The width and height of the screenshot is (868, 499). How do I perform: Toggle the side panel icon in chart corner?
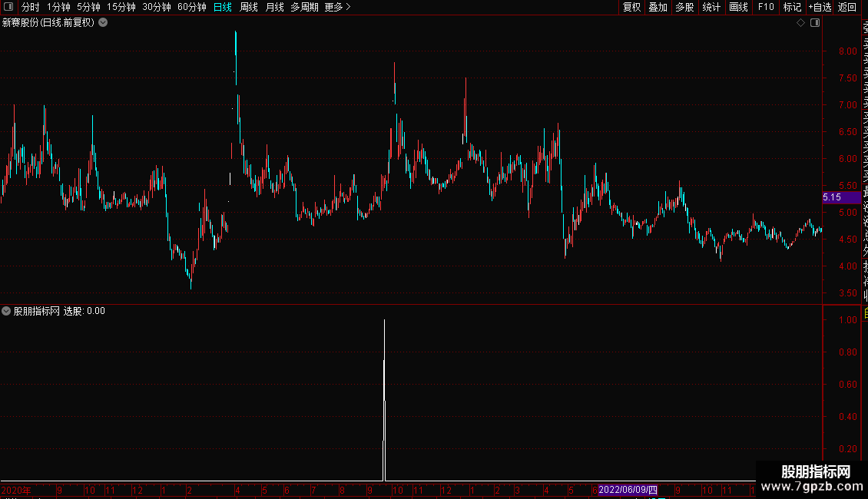click(x=815, y=23)
